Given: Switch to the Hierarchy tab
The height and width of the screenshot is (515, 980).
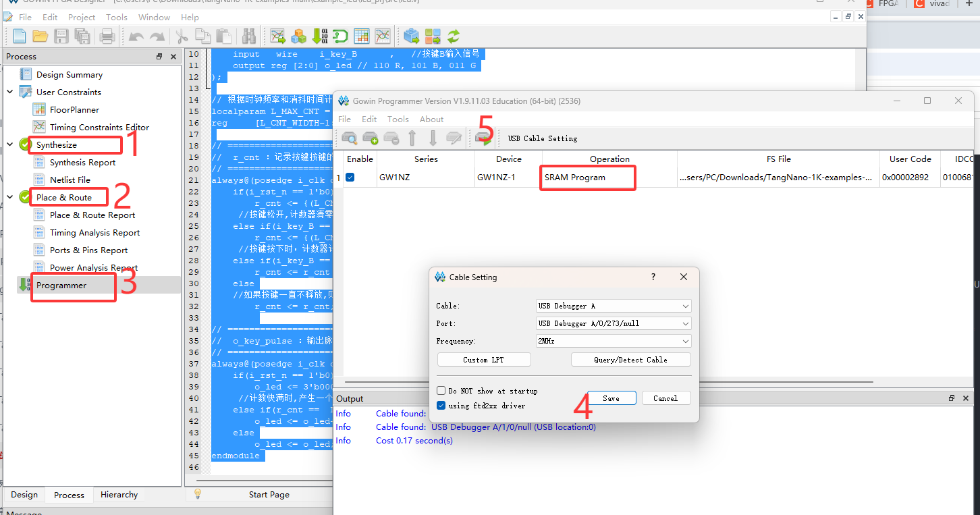Looking at the screenshot, I should click(x=119, y=495).
